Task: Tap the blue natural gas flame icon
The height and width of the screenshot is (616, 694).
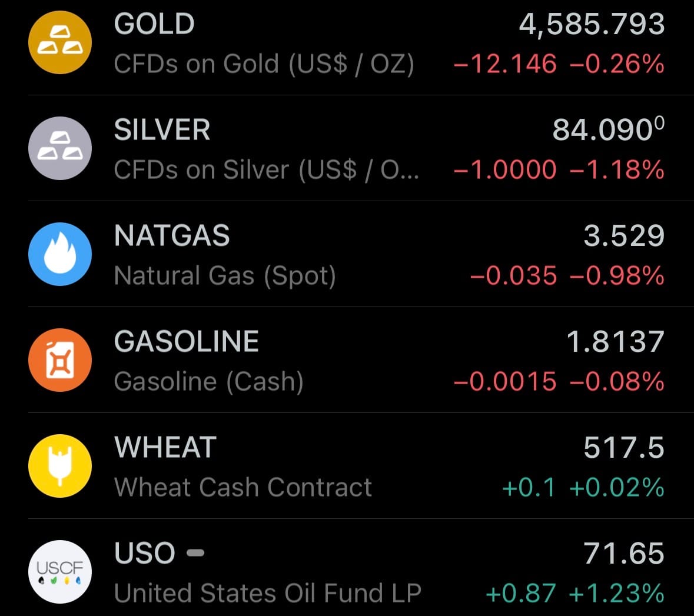Action: pos(60,254)
